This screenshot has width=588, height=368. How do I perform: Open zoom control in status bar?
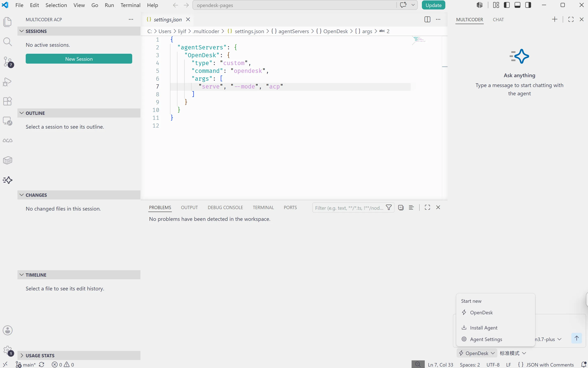tap(418, 364)
